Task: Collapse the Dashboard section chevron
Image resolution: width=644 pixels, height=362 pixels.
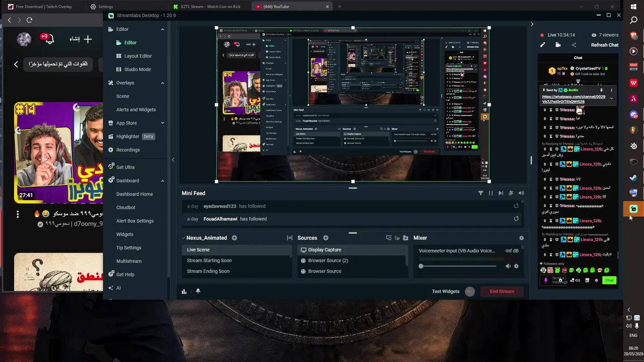Action: pos(163,181)
